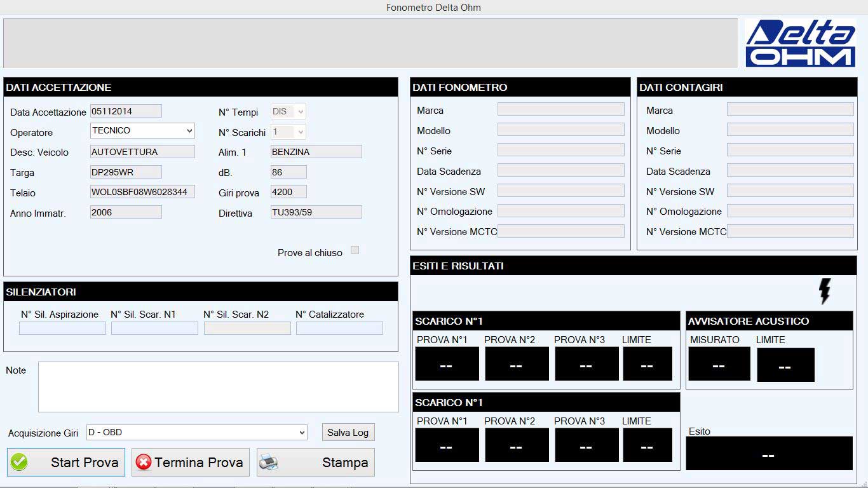The height and width of the screenshot is (488, 868).
Task: Click the Dati Contagiri N° Omologazione field
Action: [x=790, y=210]
